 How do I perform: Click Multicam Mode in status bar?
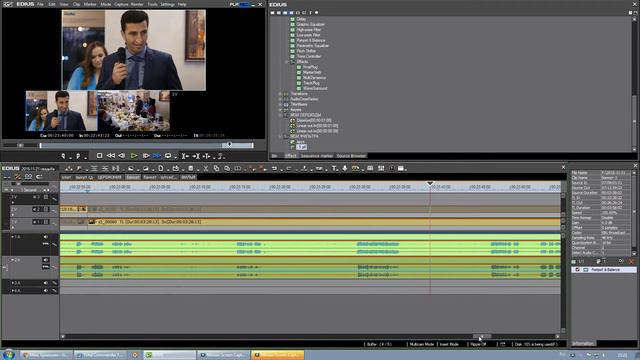422,344
